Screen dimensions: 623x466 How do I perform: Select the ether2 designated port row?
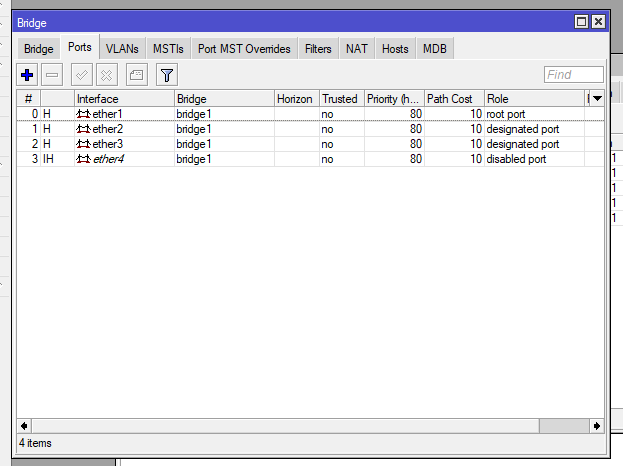coord(300,129)
